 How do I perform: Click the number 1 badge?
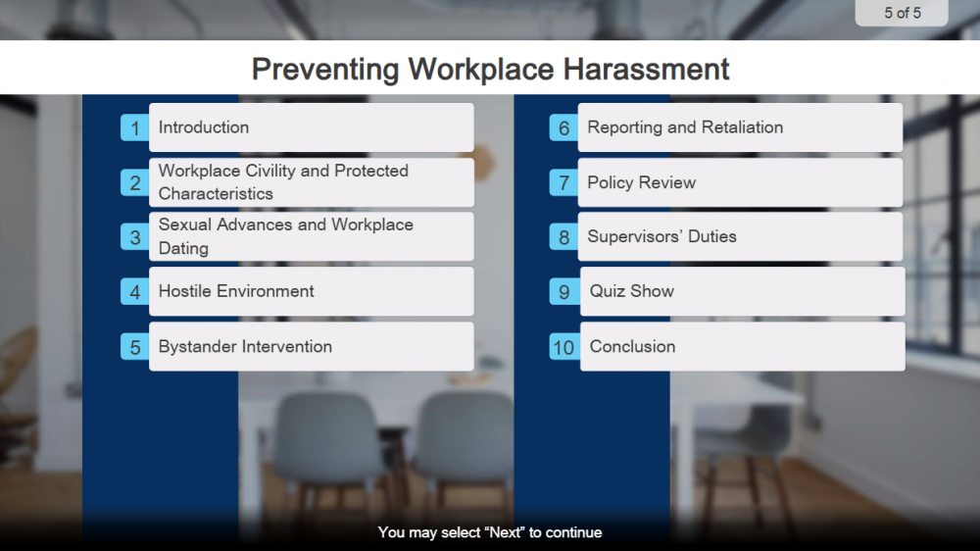click(134, 127)
